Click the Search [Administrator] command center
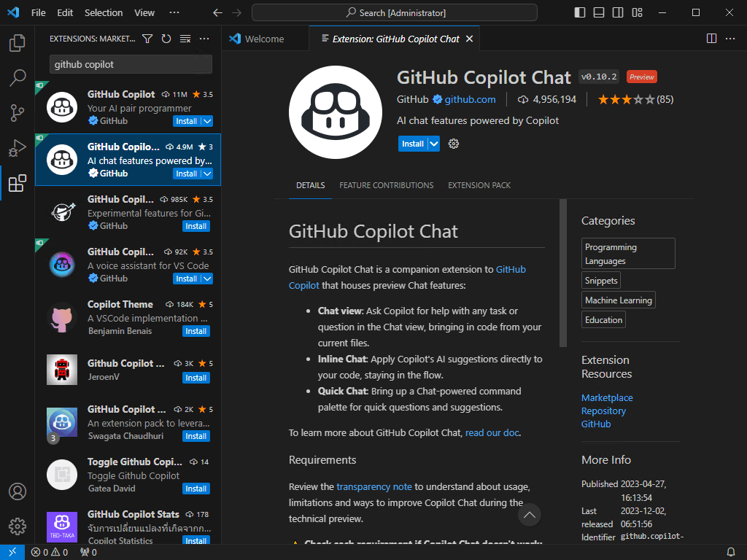This screenshot has height=560, width=747. point(395,13)
